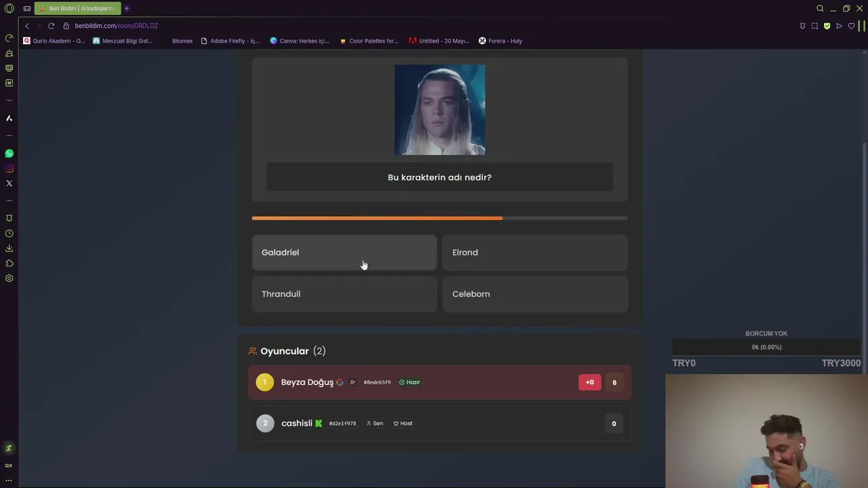Click the 'Bu karakterin adı nedir?' question text
The width and height of the screenshot is (868, 488).
pos(439,178)
